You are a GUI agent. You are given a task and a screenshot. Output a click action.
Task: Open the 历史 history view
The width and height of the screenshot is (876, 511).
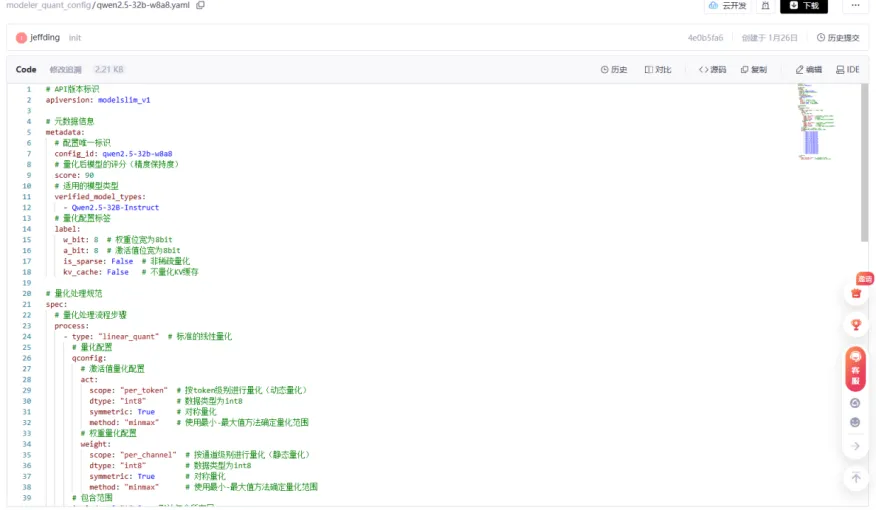point(614,70)
